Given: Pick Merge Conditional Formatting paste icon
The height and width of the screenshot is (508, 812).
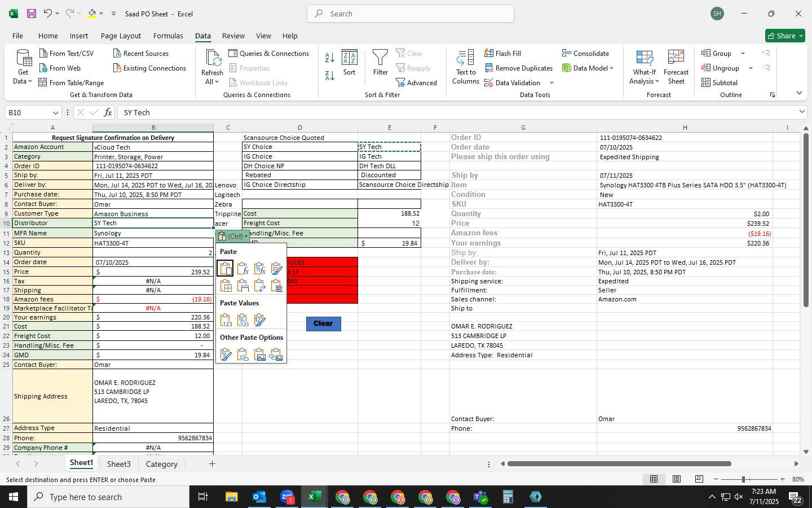Looking at the screenshot, I should pyautogui.click(x=276, y=286).
